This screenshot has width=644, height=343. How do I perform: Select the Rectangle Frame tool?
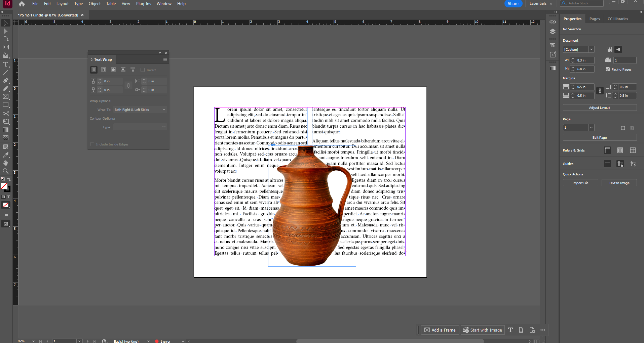[x=6, y=97]
